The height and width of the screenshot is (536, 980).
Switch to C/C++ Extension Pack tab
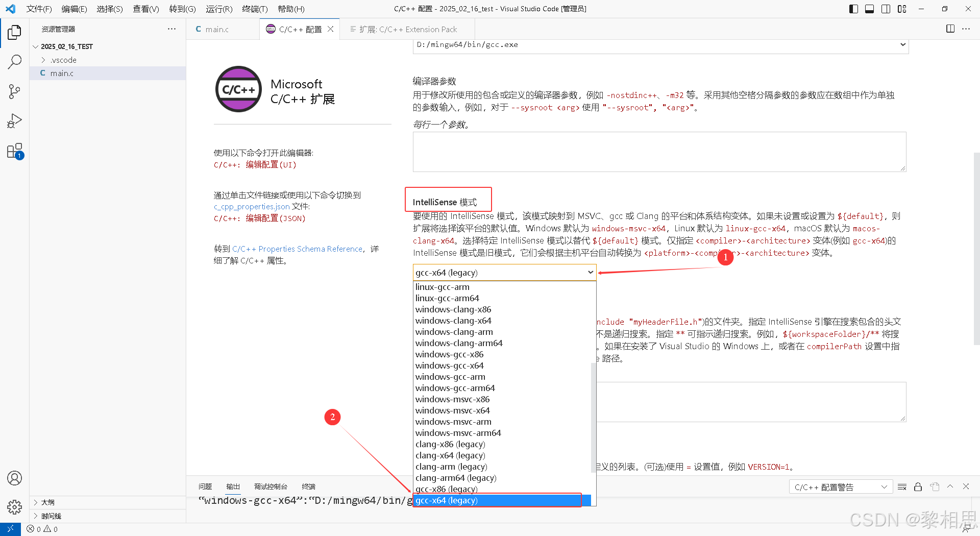tap(408, 29)
